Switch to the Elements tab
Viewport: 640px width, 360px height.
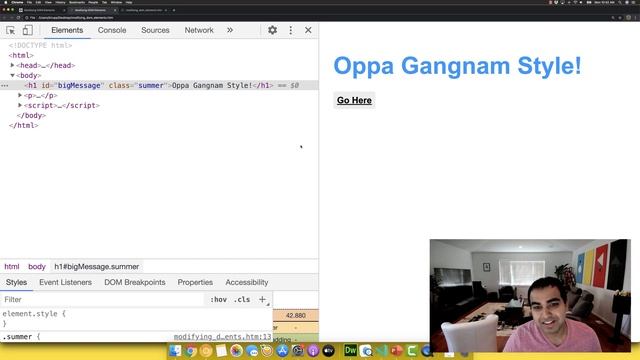coord(67,30)
